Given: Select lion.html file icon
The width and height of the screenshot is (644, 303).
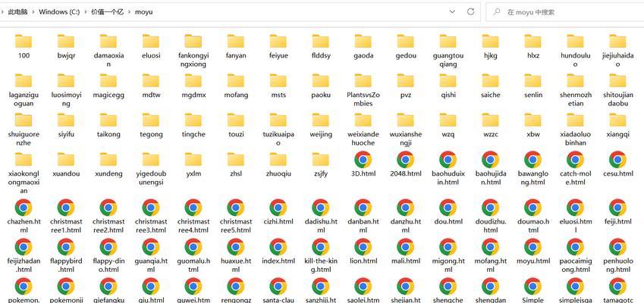Looking at the screenshot, I should click(363, 247).
